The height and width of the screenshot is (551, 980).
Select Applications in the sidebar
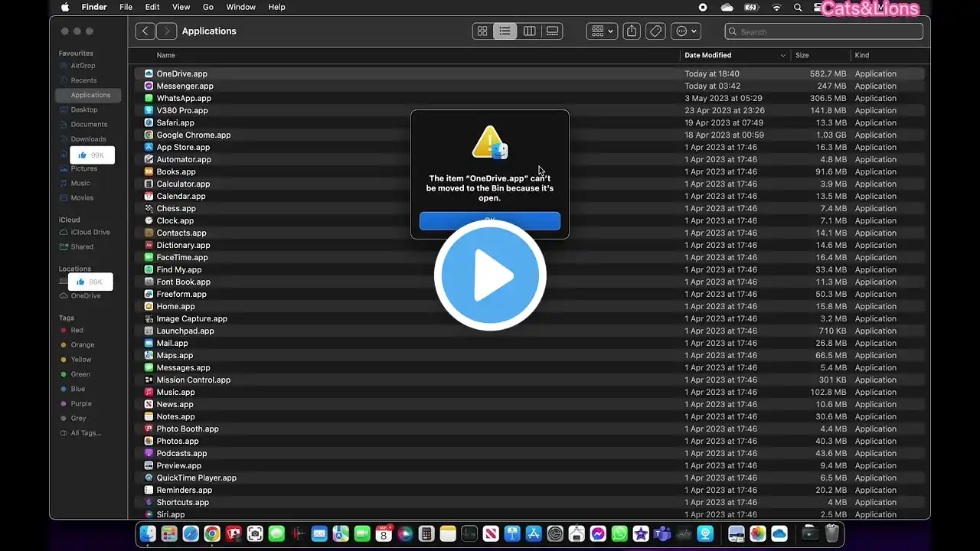tap(88, 95)
